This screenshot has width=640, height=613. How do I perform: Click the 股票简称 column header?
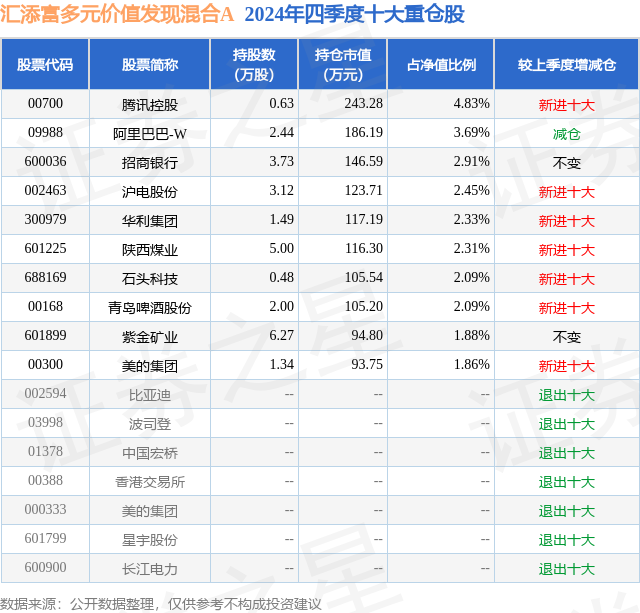click(149, 64)
